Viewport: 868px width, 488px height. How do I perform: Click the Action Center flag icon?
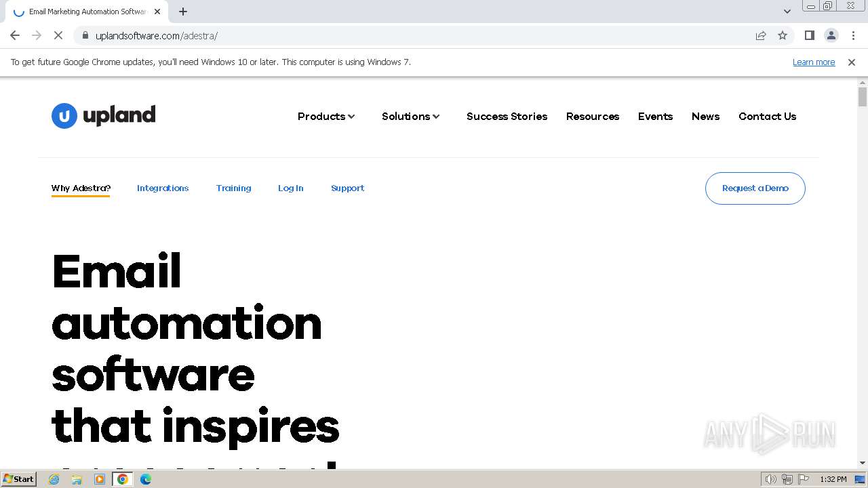804,479
